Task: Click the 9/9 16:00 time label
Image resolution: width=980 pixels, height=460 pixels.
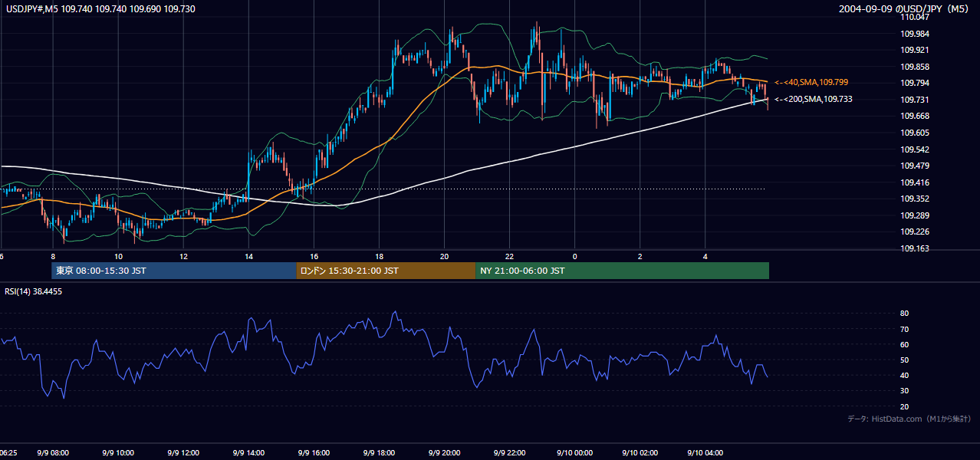Action: coord(314,453)
